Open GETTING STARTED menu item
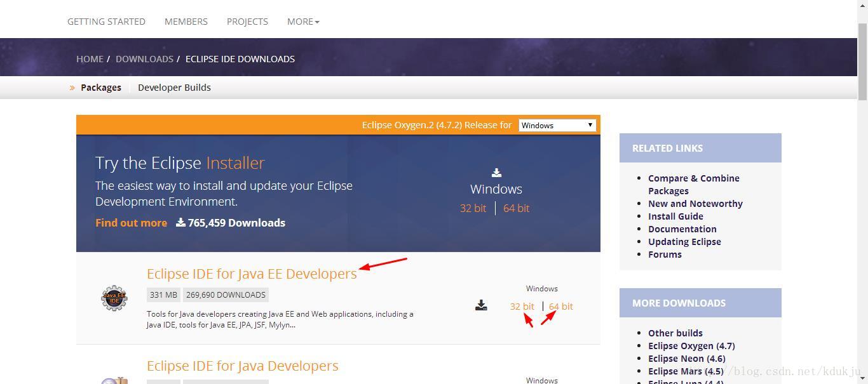This screenshot has width=868, height=384. [106, 22]
